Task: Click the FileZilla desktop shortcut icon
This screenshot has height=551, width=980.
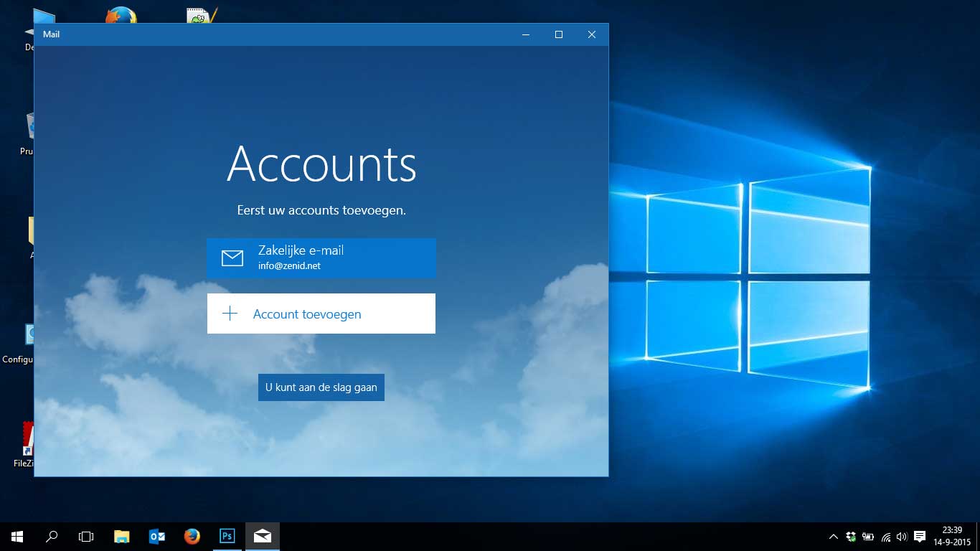Action: pyautogui.click(x=29, y=439)
